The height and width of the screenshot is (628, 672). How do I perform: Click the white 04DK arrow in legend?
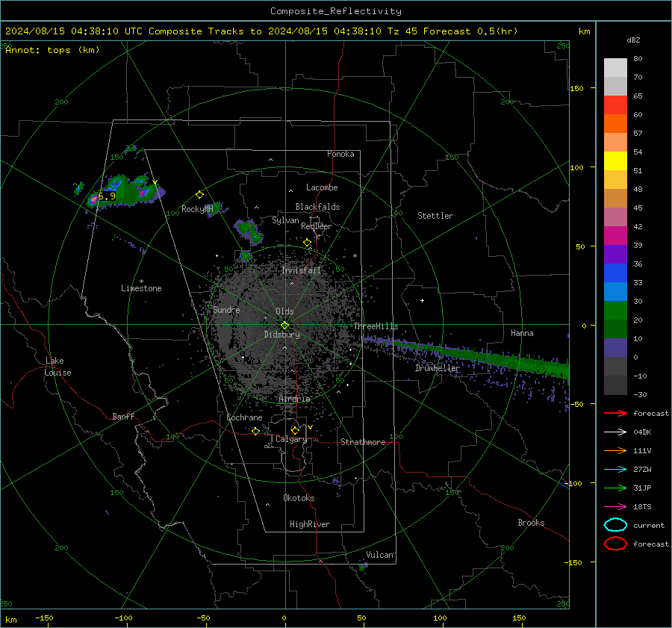click(615, 432)
